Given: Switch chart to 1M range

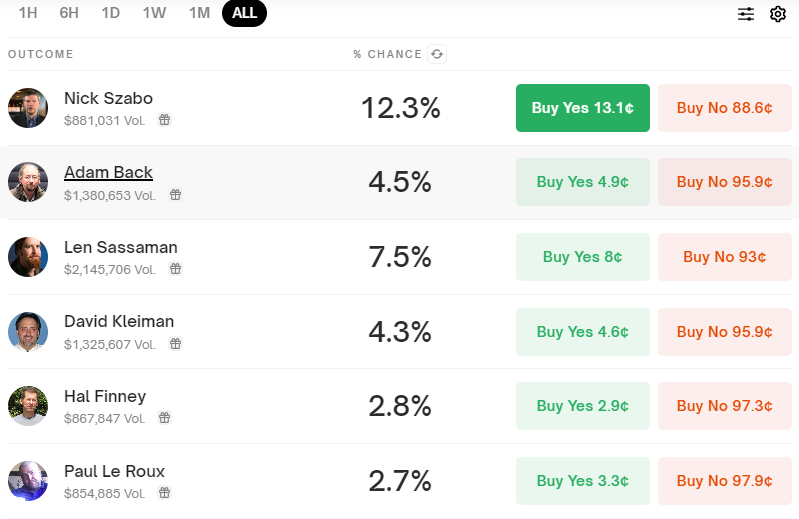Looking at the screenshot, I should pyautogui.click(x=199, y=13).
